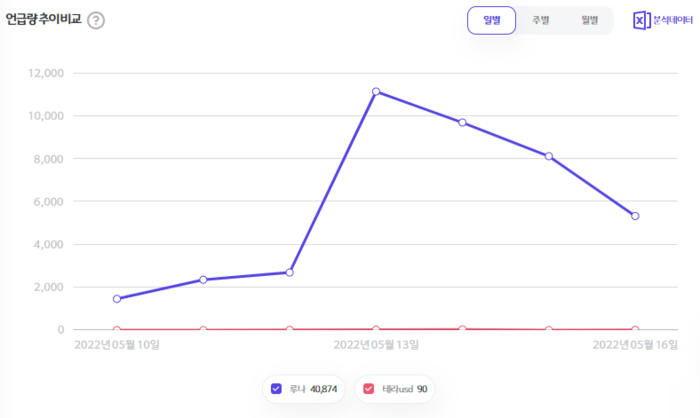Image resolution: width=700 pixels, height=418 pixels.
Task: Uncheck the 루나 series checkbox
Action: (277, 389)
